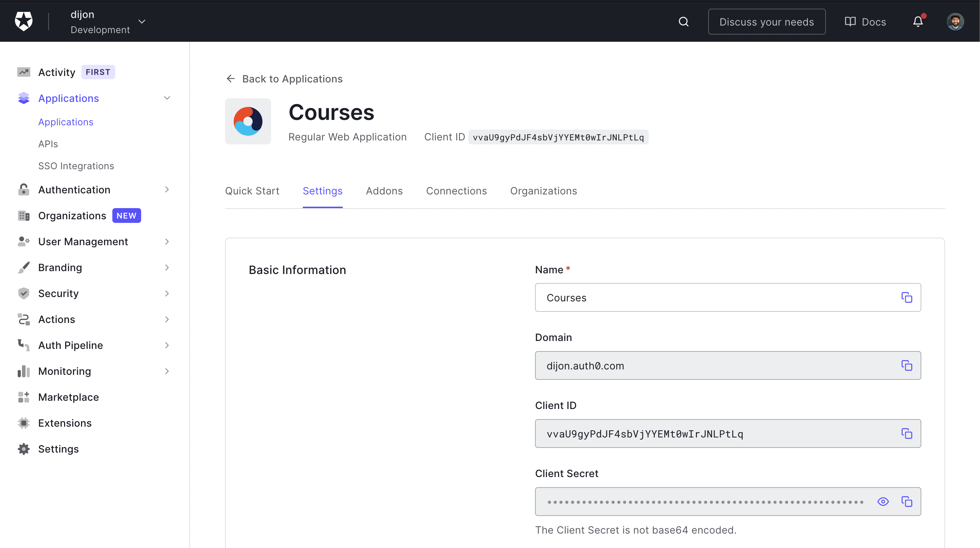Copy the Client Secret value
Screen dimensions: 980x548
point(907,502)
